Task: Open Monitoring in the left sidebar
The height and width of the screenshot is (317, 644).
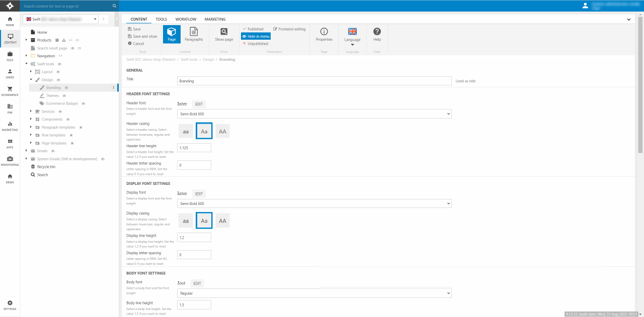Action: pyautogui.click(x=10, y=161)
